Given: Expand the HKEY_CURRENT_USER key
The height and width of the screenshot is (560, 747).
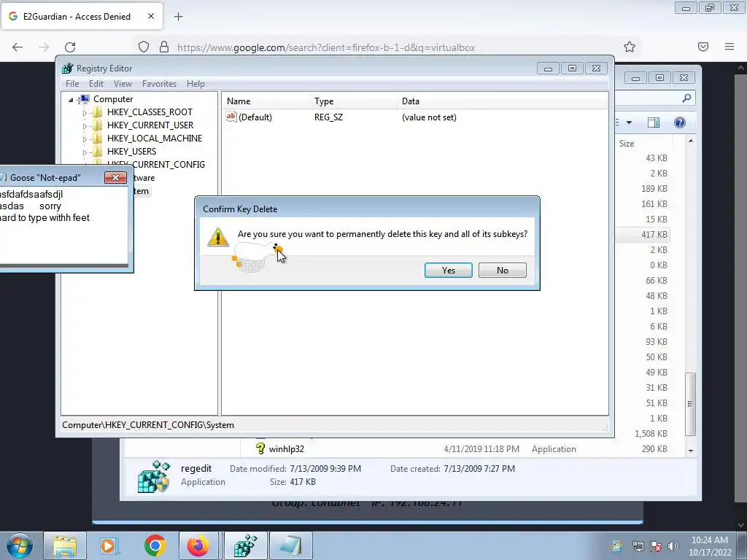Looking at the screenshot, I should (85, 126).
